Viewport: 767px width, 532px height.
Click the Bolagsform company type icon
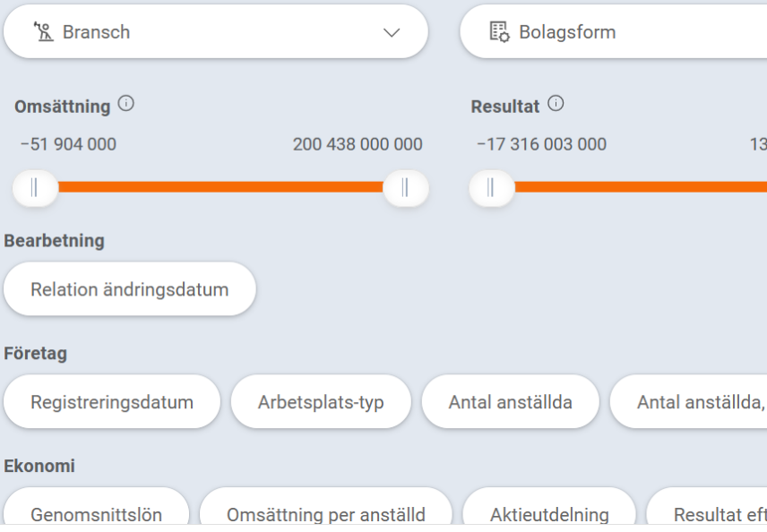tap(499, 32)
